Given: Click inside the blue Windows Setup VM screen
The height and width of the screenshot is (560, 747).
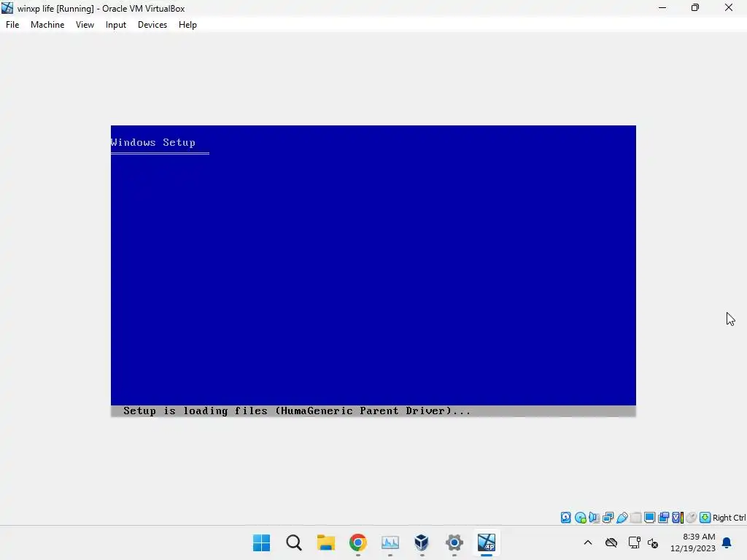Looking at the screenshot, I should (x=373, y=271).
